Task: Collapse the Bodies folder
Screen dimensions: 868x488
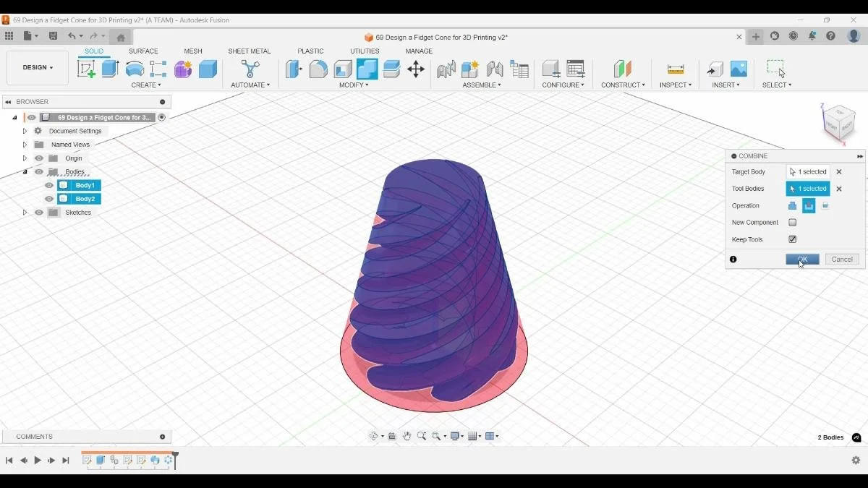Action: click(x=25, y=172)
